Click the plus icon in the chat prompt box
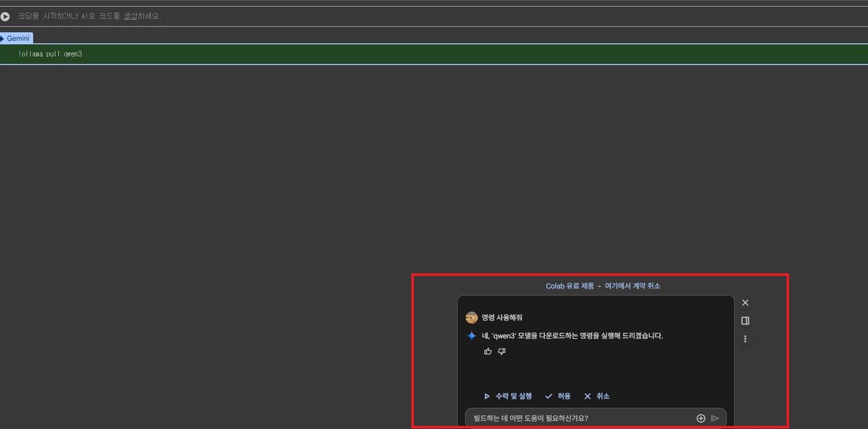 coord(701,418)
